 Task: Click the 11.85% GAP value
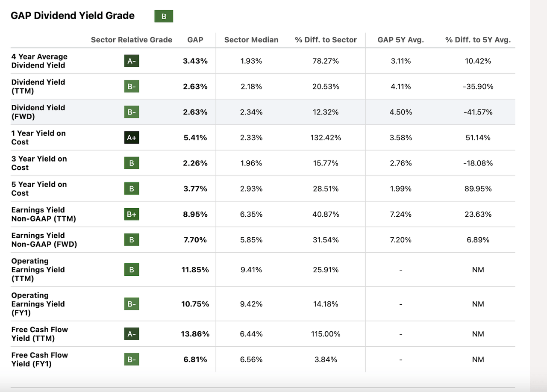(x=195, y=270)
